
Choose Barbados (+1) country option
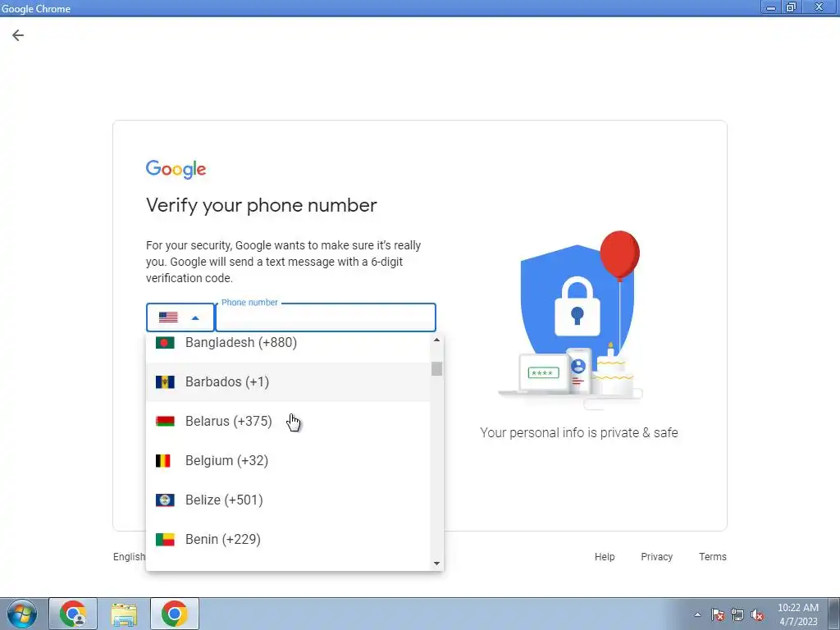pos(288,382)
